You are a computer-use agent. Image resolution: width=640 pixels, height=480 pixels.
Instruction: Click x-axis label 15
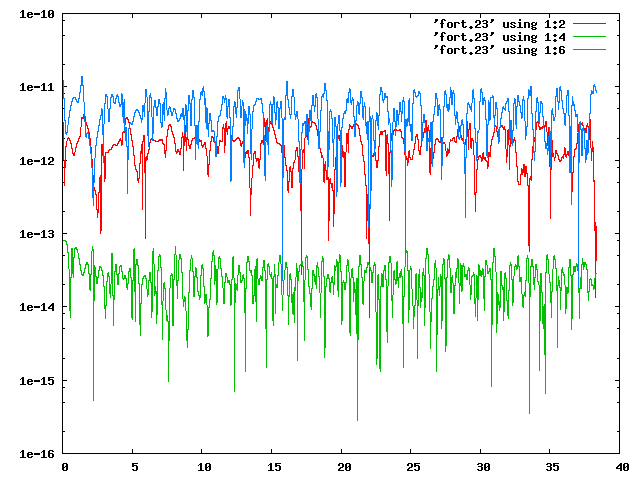pos(274,467)
